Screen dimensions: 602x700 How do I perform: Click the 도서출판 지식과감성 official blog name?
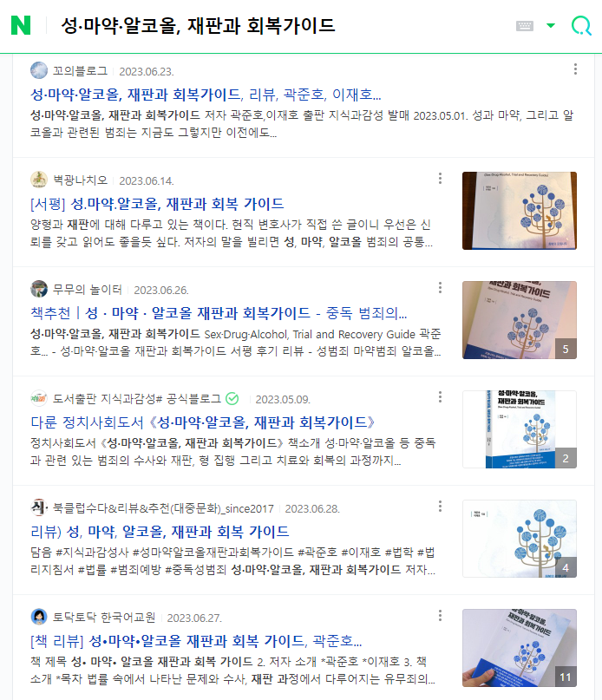pyautogui.click(x=137, y=399)
